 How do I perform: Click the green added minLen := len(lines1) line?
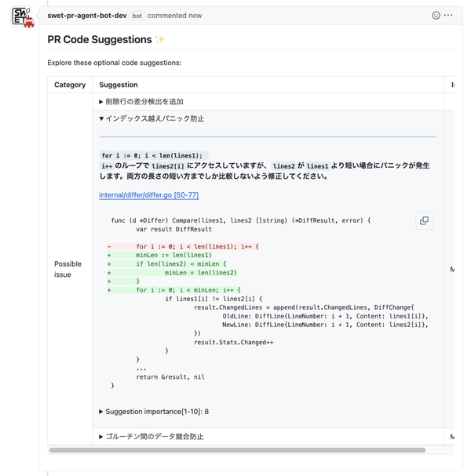173,255
